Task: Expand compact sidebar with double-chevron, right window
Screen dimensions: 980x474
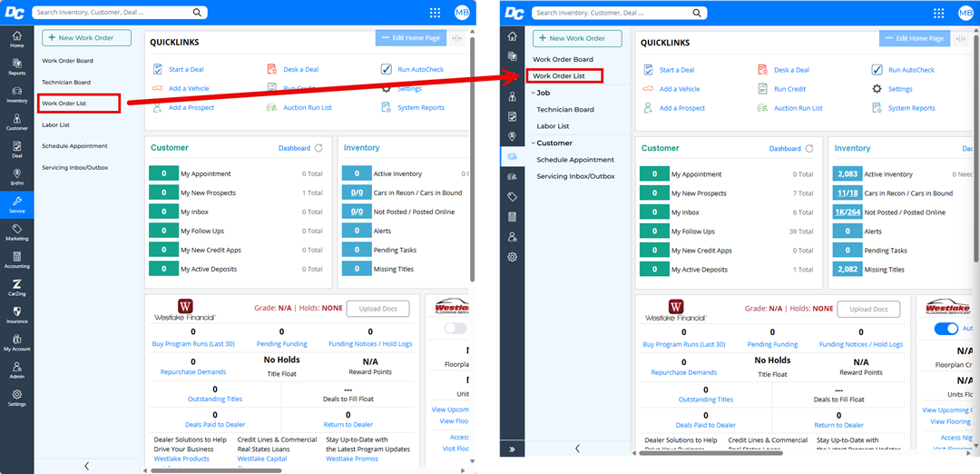Action: point(512,449)
